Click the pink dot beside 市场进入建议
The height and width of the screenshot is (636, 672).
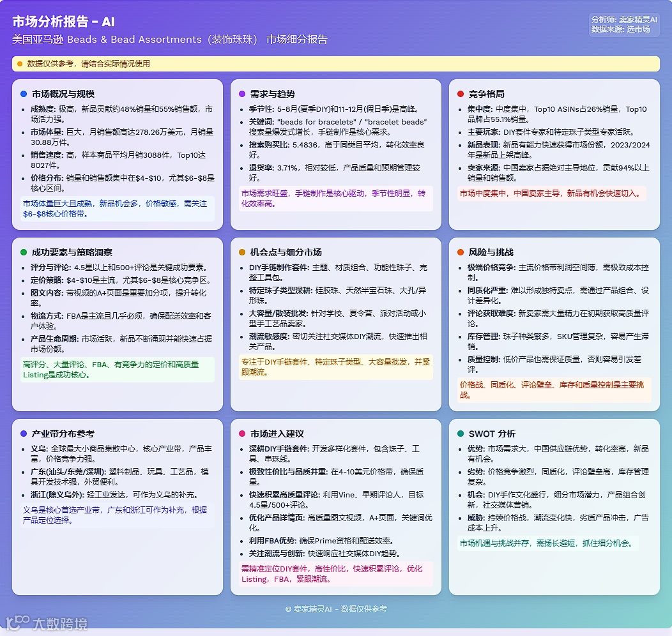(242, 434)
